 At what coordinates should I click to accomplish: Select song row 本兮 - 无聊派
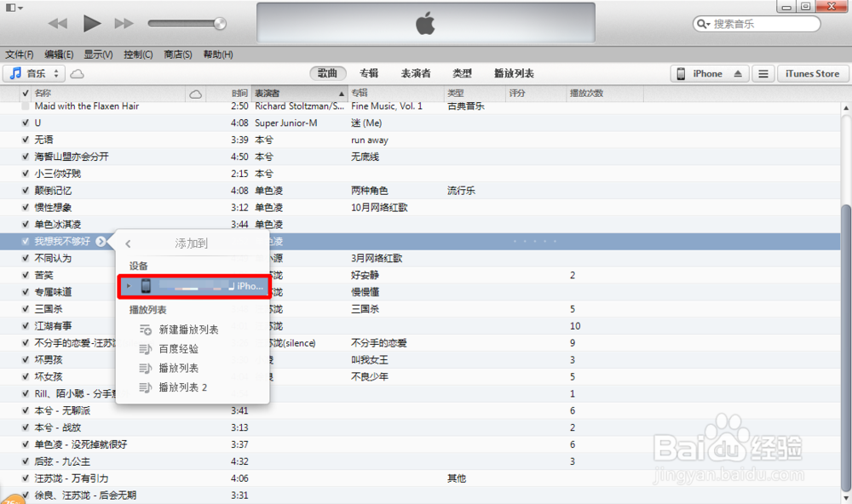(x=420, y=410)
